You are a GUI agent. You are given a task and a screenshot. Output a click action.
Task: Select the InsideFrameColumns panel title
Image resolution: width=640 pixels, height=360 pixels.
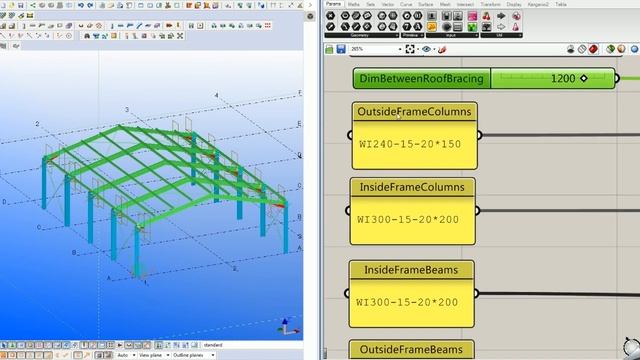[x=412, y=187]
